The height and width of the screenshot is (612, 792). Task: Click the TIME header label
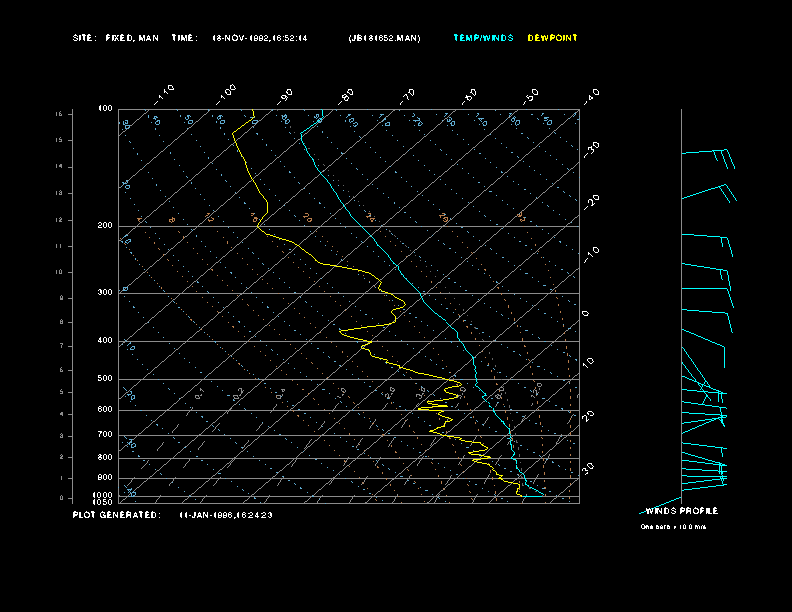click(x=185, y=38)
